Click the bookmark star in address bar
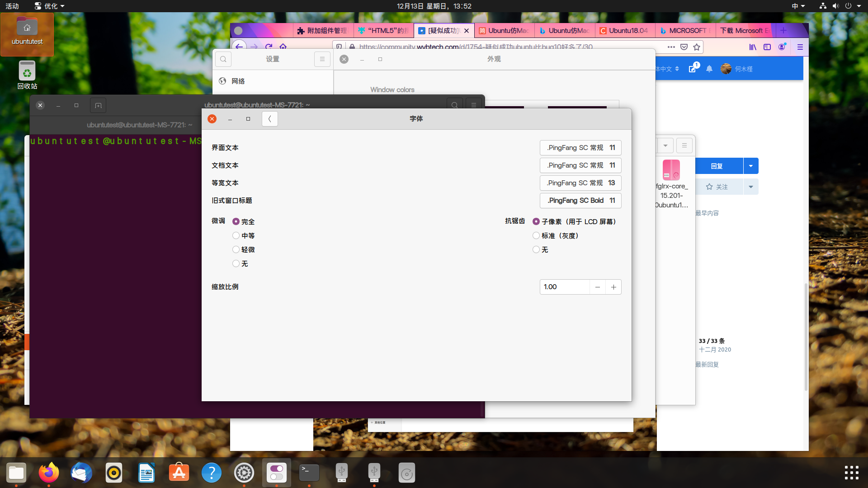This screenshot has width=868, height=488. tap(697, 47)
